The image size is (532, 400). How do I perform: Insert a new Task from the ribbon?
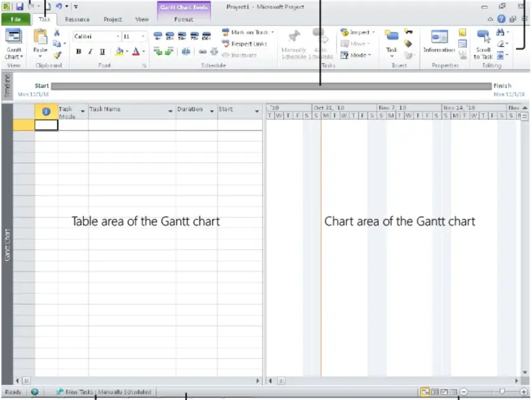click(x=392, y=38)
